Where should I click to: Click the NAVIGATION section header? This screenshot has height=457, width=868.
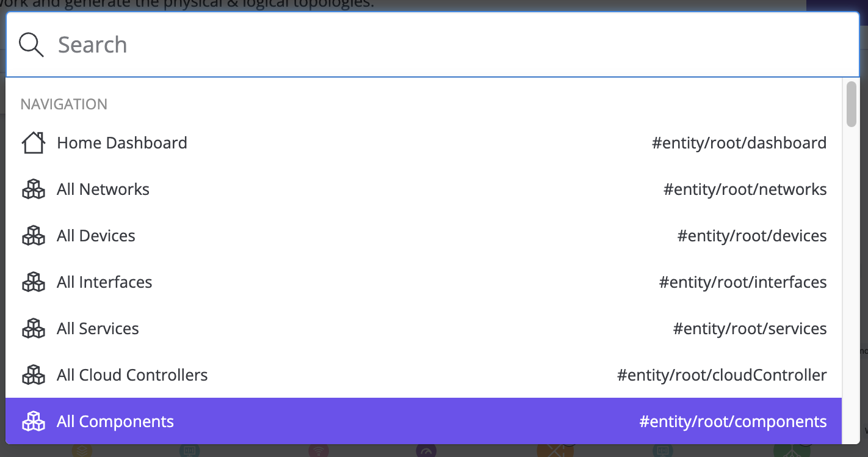[x=63, y=104]
